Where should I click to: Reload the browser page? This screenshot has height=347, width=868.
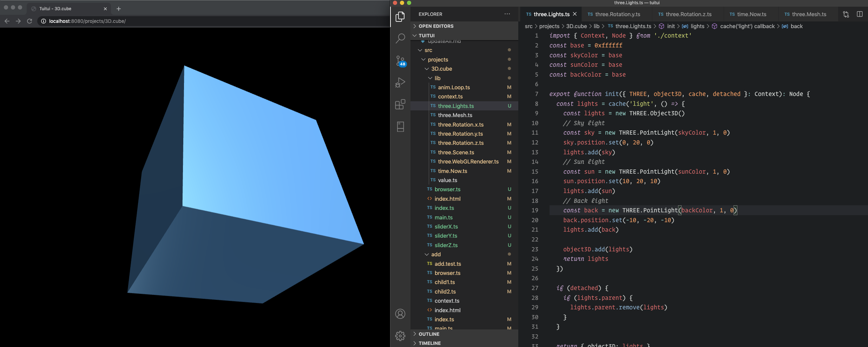[29, 21]
